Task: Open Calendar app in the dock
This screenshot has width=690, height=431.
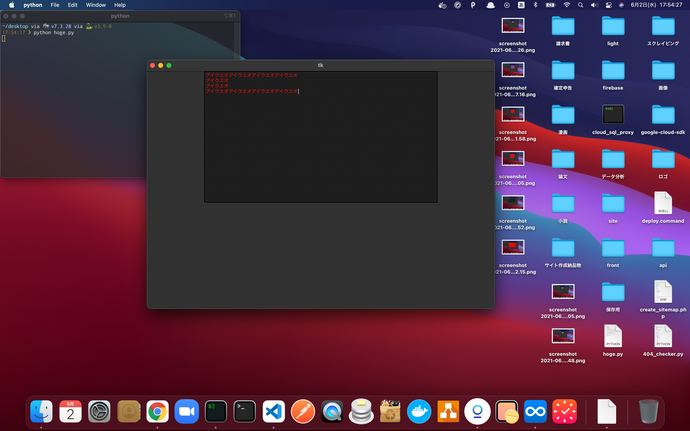Action: pos(70,411)
